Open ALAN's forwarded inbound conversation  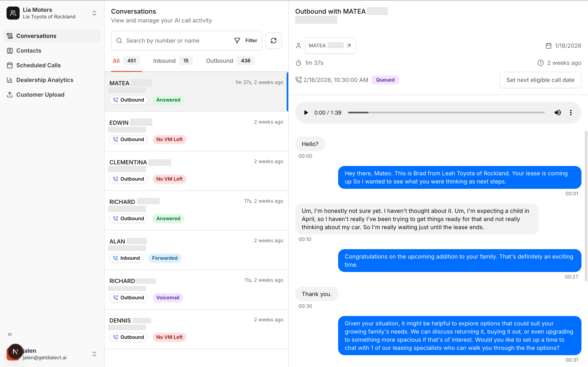pos(196,250)
